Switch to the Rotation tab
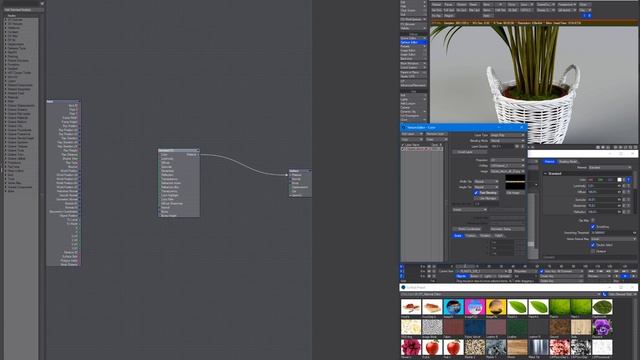This screenshot has height=360, width=640. click(485, 236)
